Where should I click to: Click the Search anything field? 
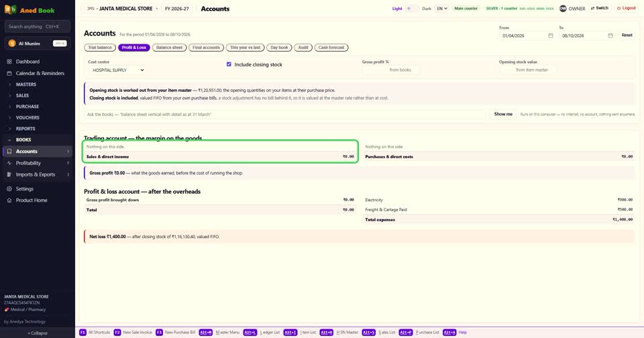37,26
